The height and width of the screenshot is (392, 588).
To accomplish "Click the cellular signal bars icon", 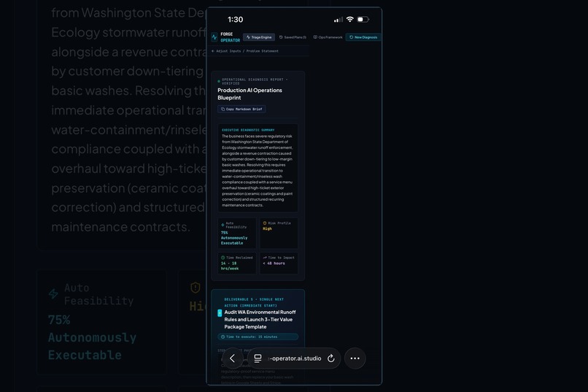I will 339,20.
